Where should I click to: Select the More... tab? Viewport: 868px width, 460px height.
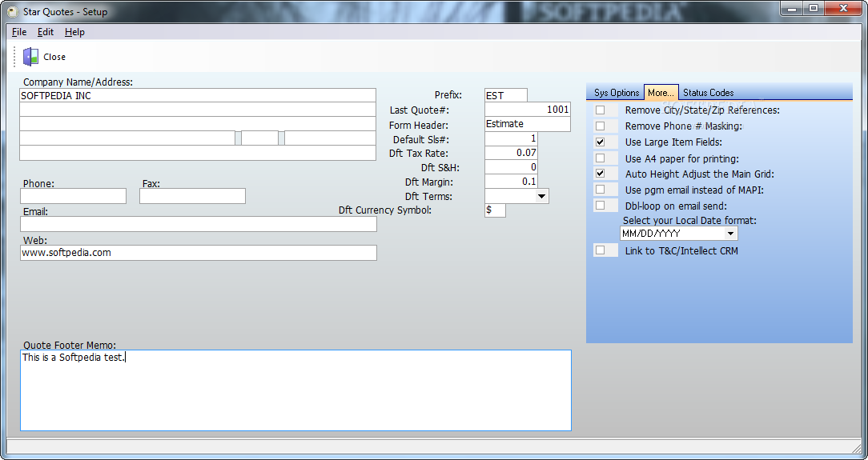[x=661, y=92]
